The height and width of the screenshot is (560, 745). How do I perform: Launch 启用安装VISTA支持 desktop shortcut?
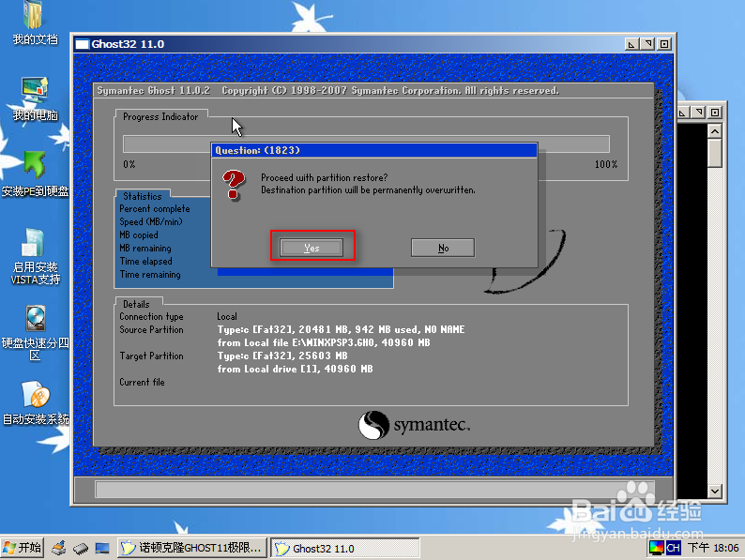click(x=35, y=256)
